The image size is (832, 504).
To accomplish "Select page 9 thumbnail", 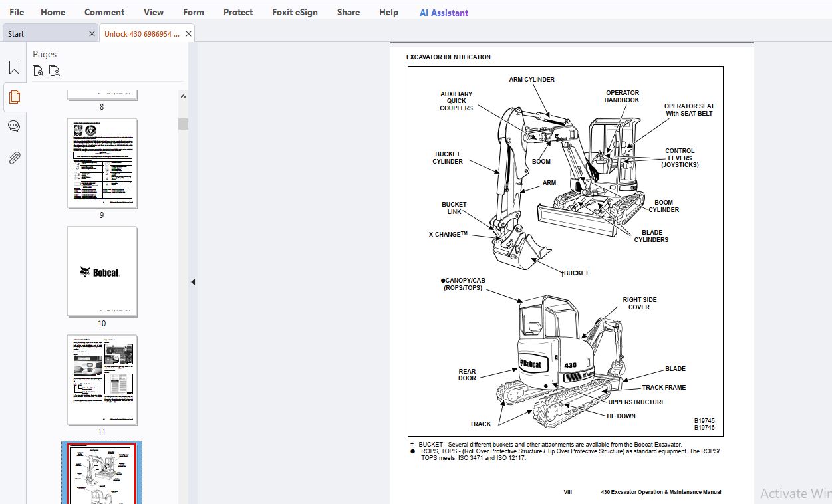I will coord(102,164).
